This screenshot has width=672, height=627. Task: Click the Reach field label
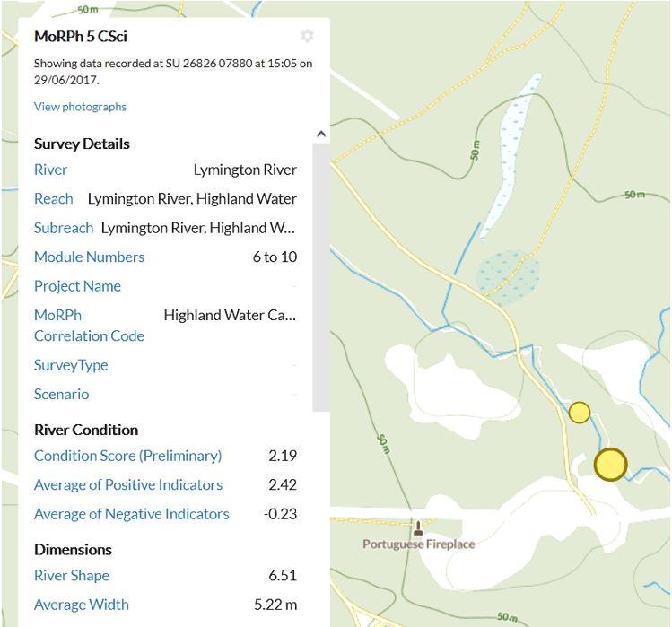click(x=54, y=199)
